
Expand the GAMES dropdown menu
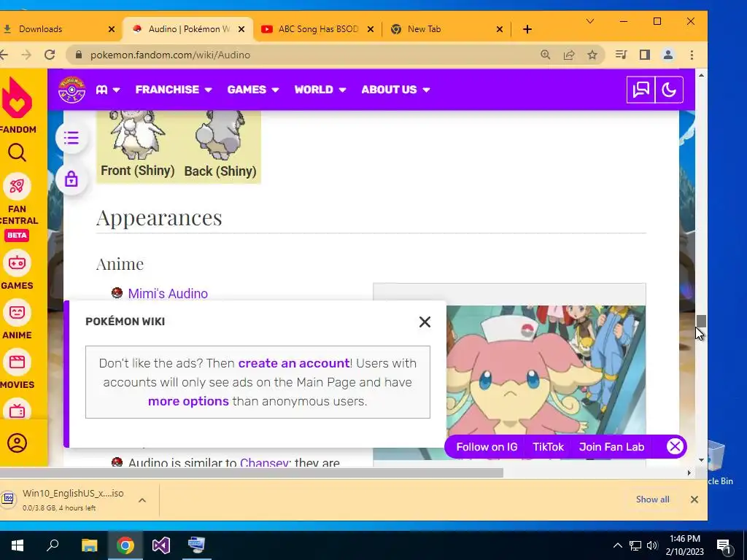[x=253, y=90]
